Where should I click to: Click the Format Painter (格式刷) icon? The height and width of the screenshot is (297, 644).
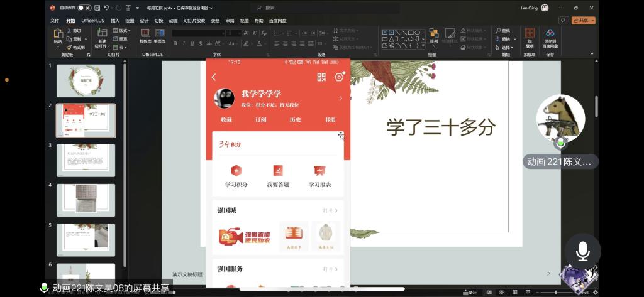tap(69, 47)
